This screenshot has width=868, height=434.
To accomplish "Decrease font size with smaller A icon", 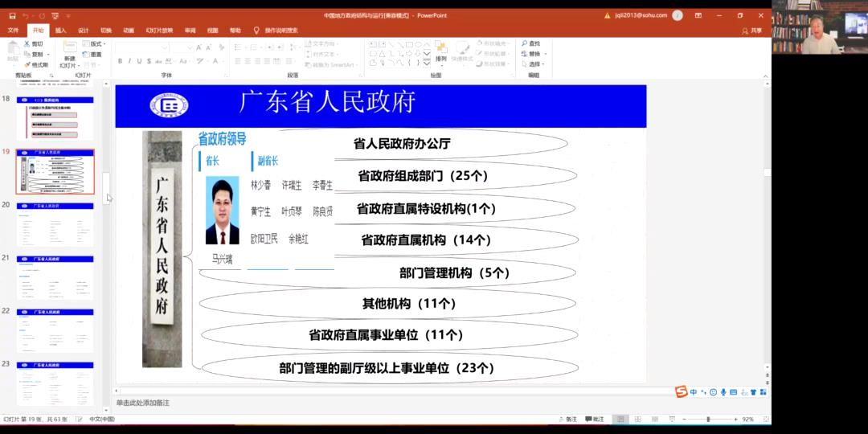I will pos(209,47).
